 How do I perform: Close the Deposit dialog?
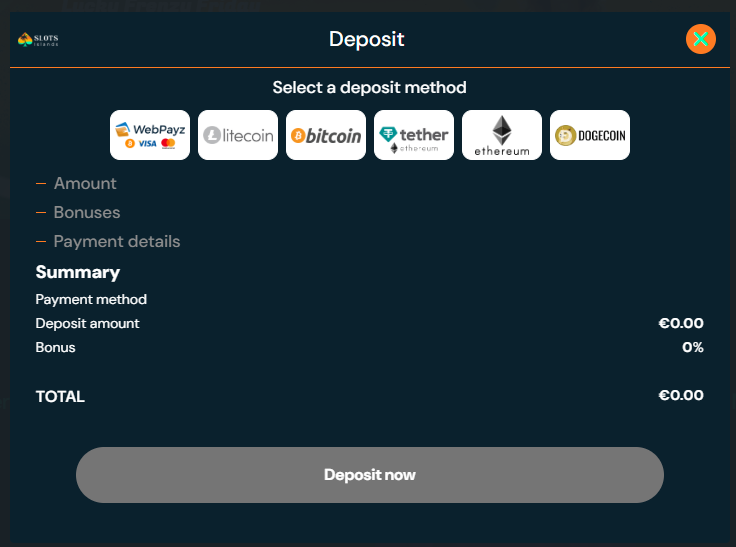701,39
